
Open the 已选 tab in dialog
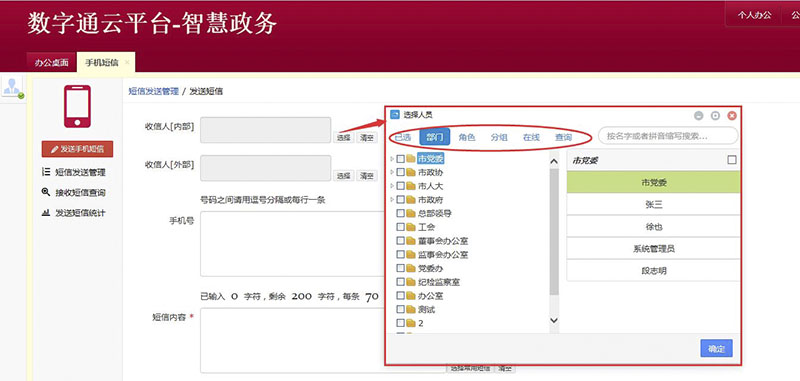pyautogui.click(x=403, y=137)
